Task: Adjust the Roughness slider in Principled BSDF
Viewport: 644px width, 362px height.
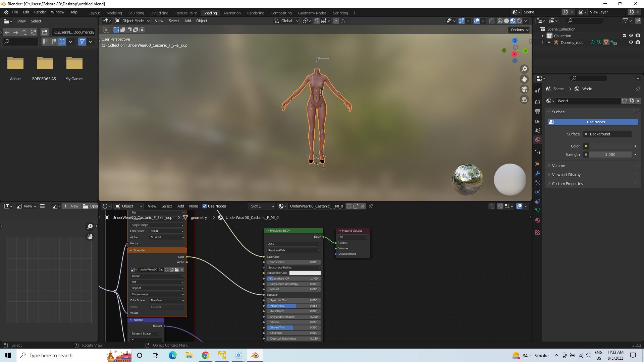Action: coord(293,306)
